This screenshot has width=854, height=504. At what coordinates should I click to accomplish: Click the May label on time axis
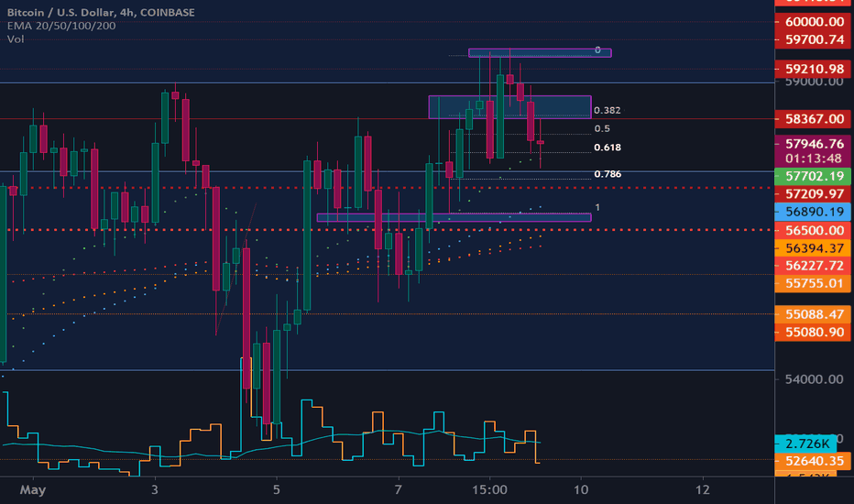pos(33,489)
